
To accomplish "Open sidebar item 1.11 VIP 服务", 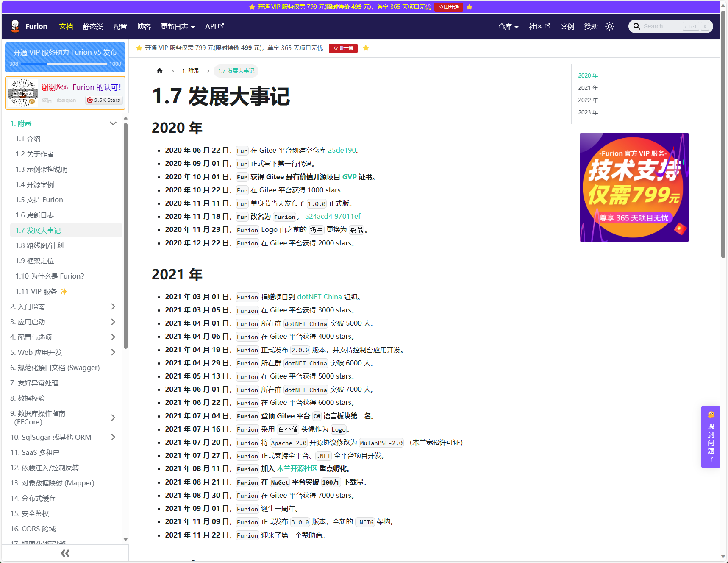I will tap(66, 291).
